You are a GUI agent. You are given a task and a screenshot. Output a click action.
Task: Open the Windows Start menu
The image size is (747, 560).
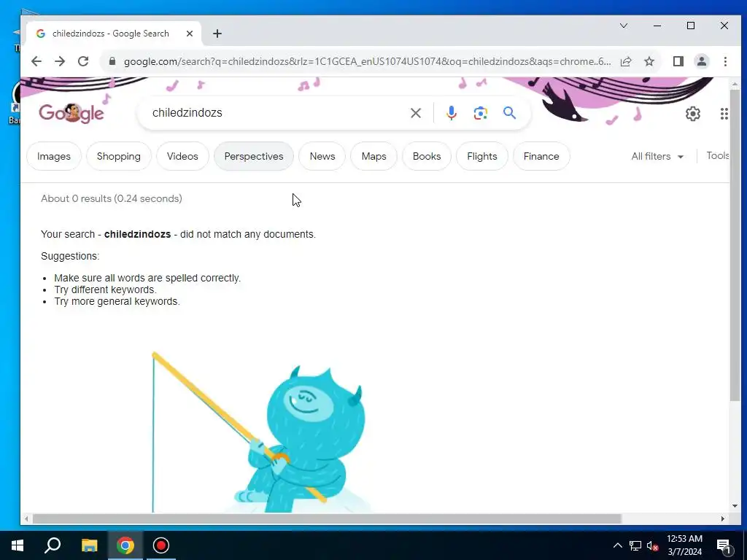click(18, 545)
